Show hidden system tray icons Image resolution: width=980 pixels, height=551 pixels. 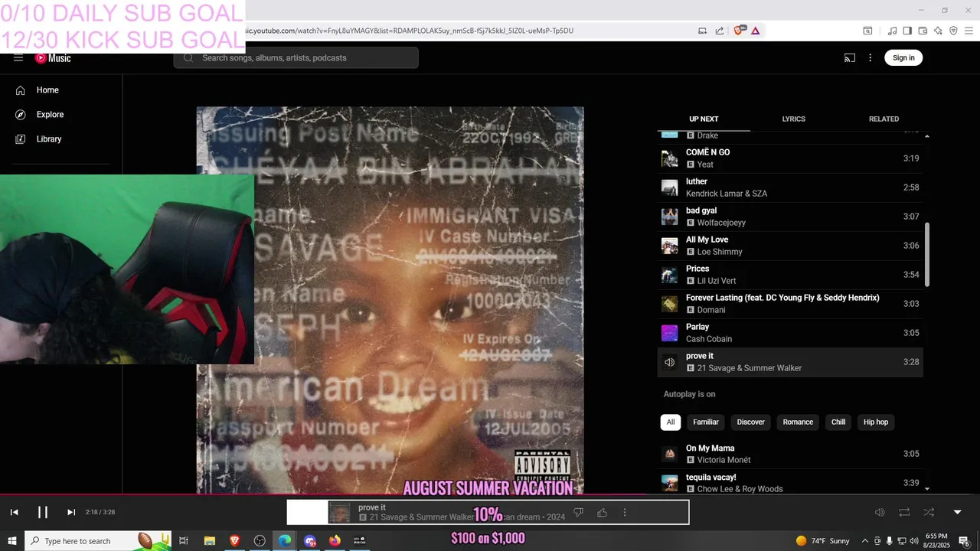(x=865, y=541)
